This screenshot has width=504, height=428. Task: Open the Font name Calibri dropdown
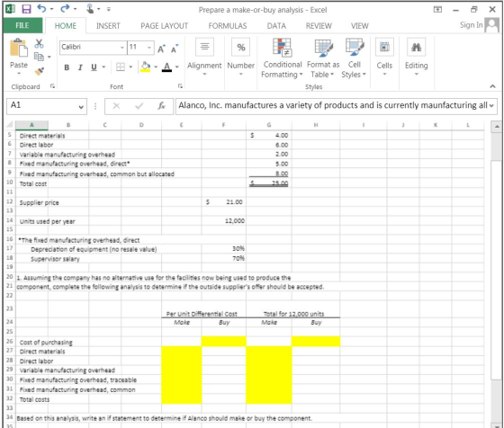click(122, 48)
